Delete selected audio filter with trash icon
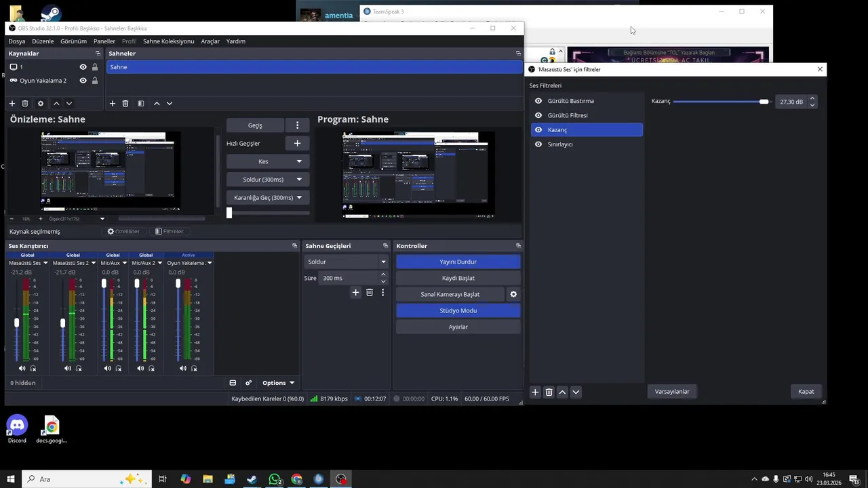 click(x=549, y=392)
